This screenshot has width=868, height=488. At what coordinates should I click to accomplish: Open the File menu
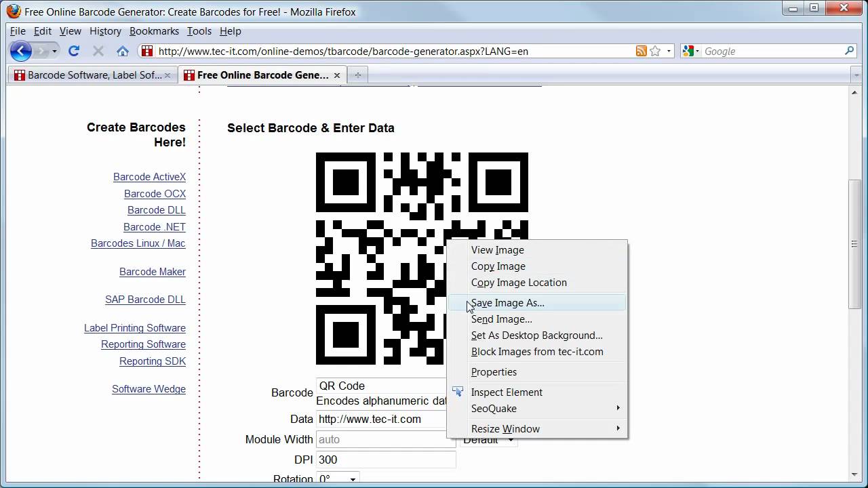(x=18, y=31)
